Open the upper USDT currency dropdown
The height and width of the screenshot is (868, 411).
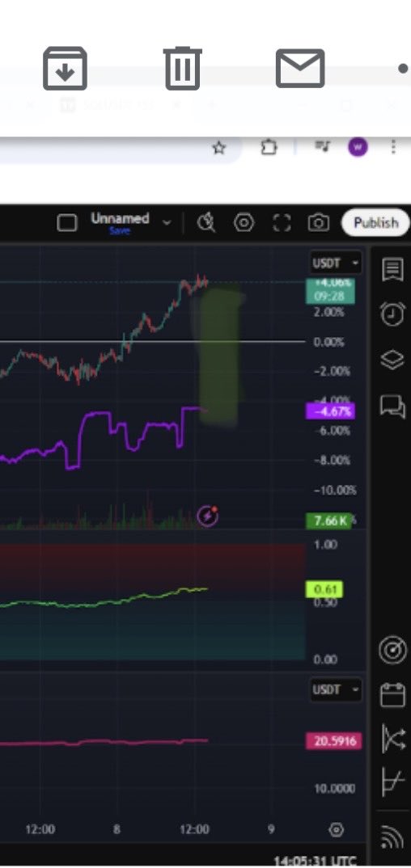point(336,263)
